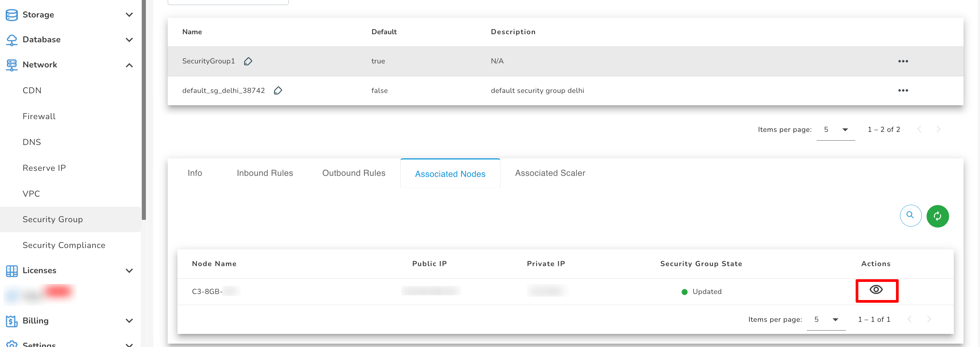Viewport: 980px width, 347px height.
Task: Collapse the Network sidebar section
Action: pyautogui.click(x=129, y=65)
